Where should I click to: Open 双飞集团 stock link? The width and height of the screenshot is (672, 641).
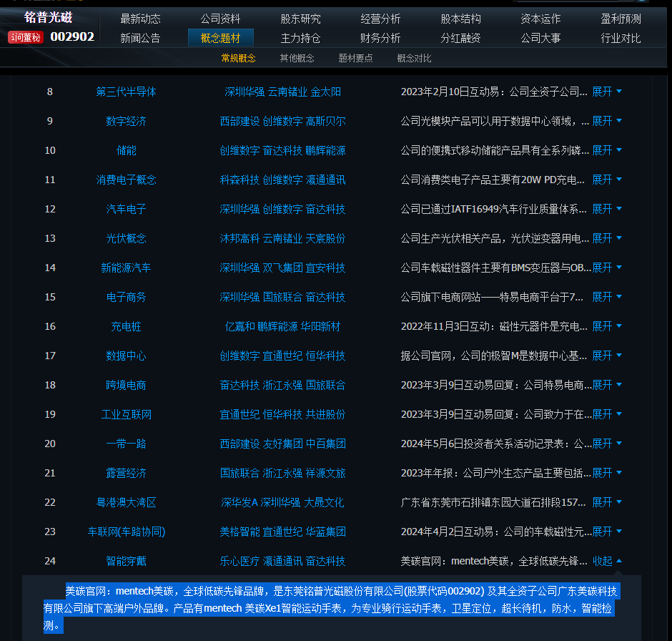[282, 268]
